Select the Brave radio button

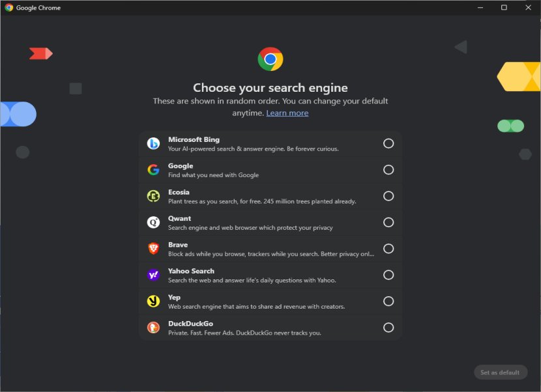click(388, 249)
